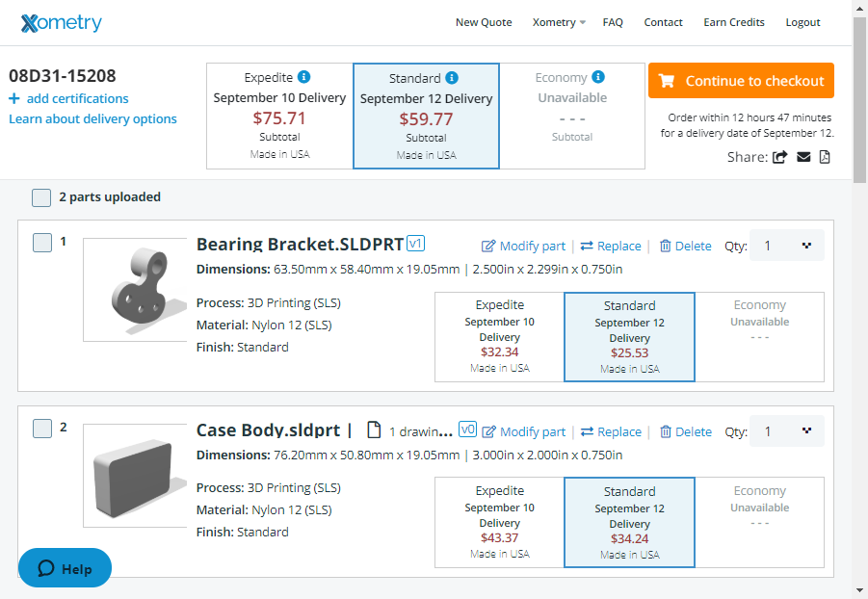Open 'Learn about delivery options' link
Image resolution: width=868 pixels, height=599 pixels.
click(x=92, y=119)
